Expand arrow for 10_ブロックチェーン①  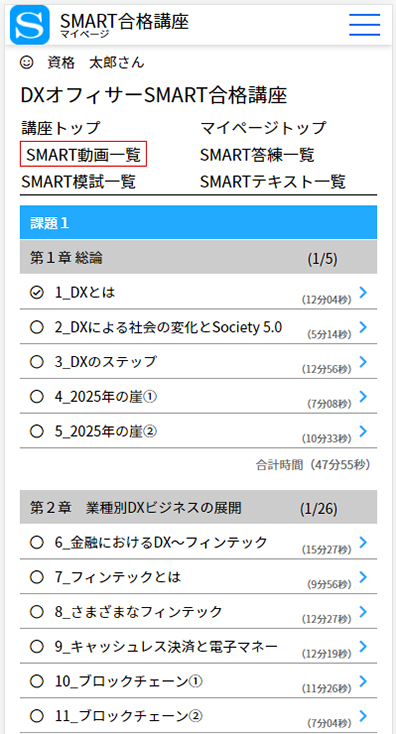coord(363,681)
